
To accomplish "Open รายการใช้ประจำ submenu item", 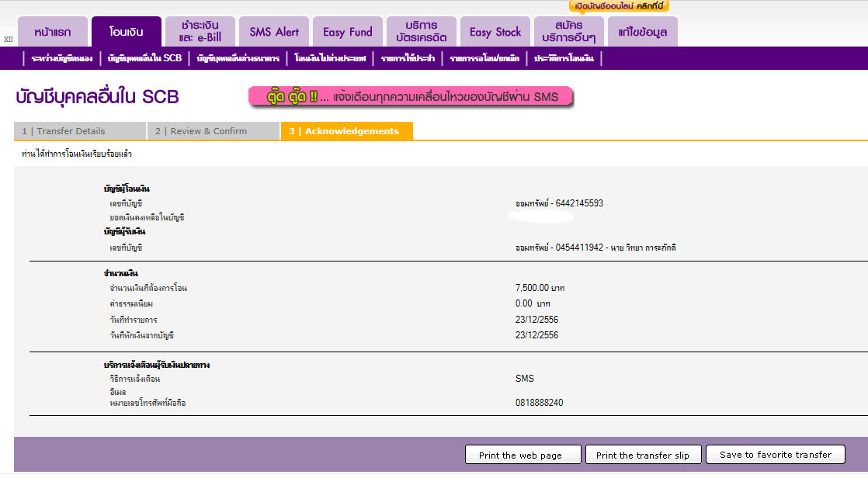I will 408,59.
